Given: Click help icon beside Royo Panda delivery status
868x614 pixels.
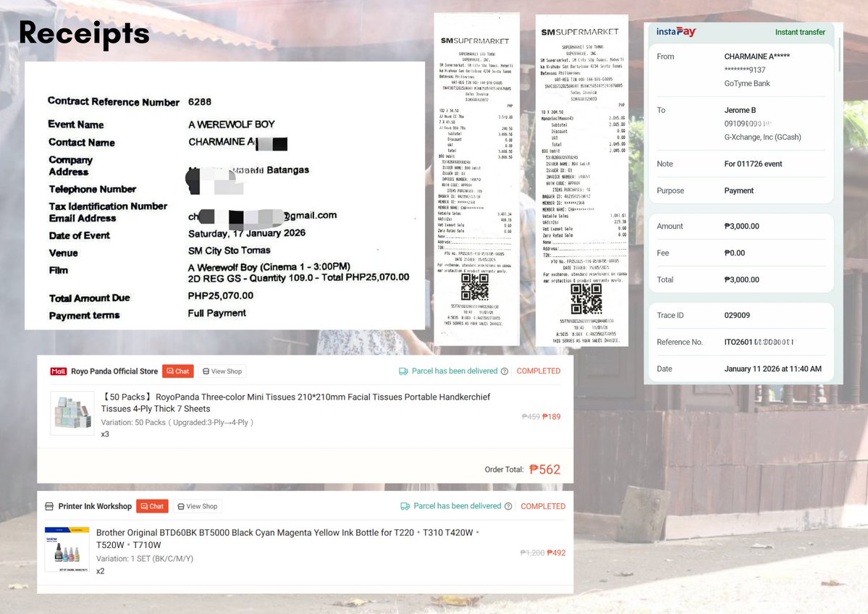Looking at the screenshot, I should click(x=505, y=371).
